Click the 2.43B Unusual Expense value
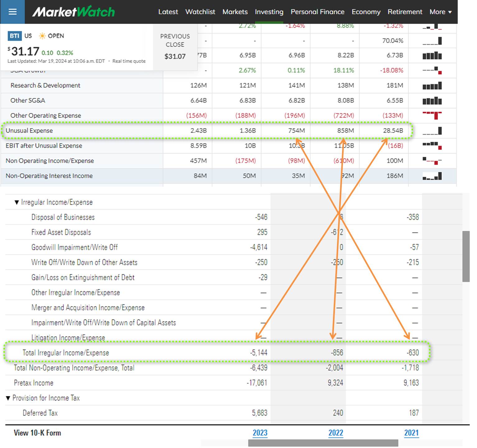Image resolution: width=477 pixels, height=448 pixels. (198, 131)
